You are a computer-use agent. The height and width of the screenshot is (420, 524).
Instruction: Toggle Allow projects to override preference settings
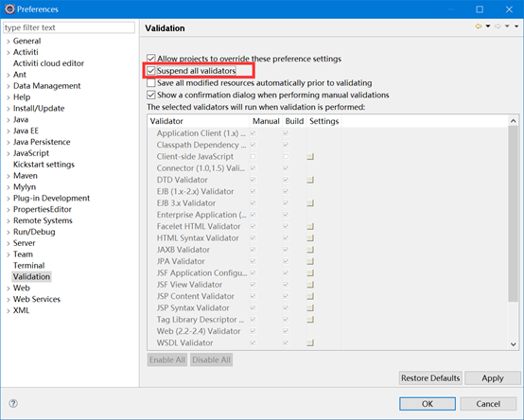151,59
